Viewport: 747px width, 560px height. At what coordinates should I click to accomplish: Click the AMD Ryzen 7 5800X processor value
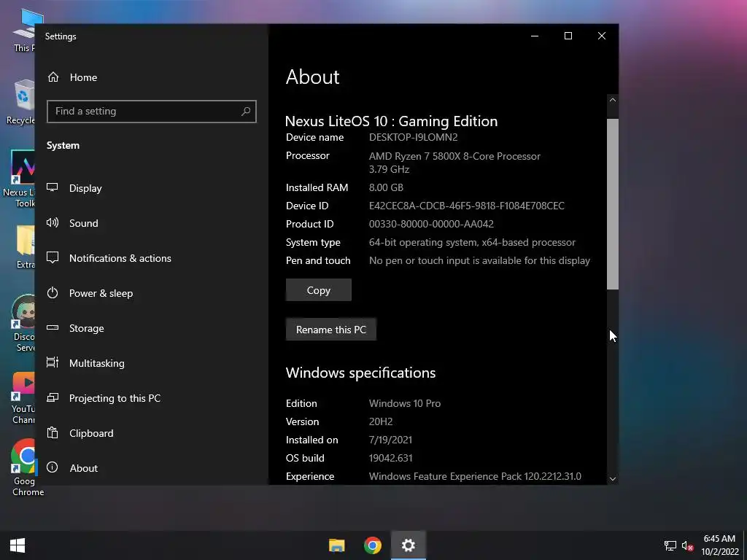coord(454,156)
